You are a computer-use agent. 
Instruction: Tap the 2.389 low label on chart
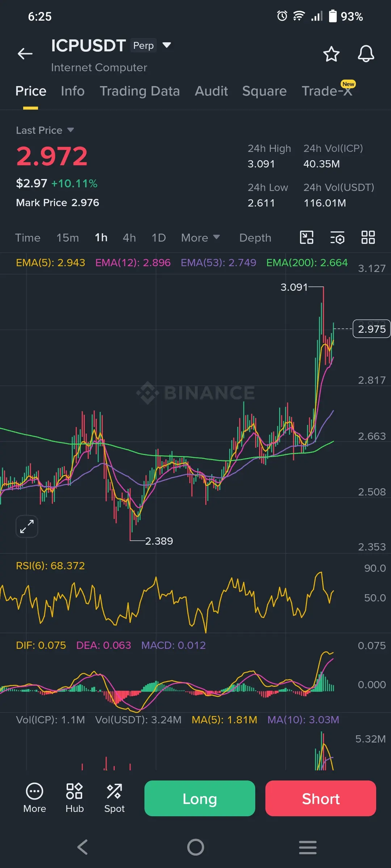point(159,541)
